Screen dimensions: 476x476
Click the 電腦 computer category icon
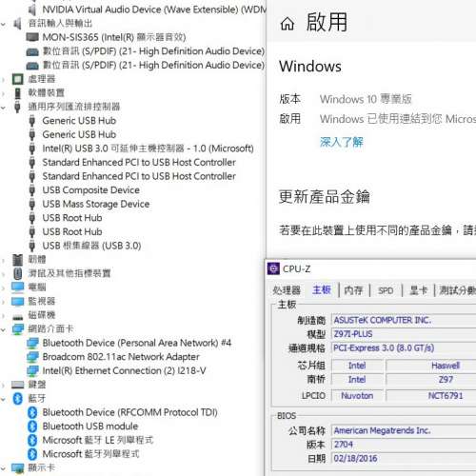[x=17, y=288]
